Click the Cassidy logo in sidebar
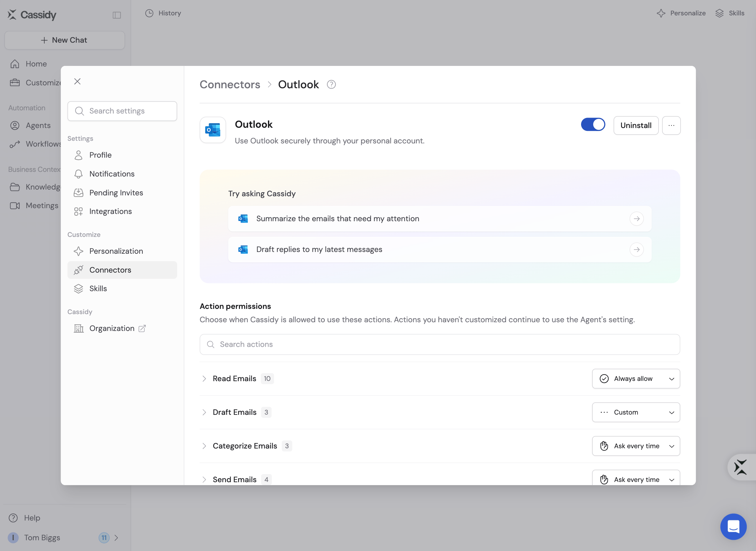 pyautogui.click(x=32, y=15)
